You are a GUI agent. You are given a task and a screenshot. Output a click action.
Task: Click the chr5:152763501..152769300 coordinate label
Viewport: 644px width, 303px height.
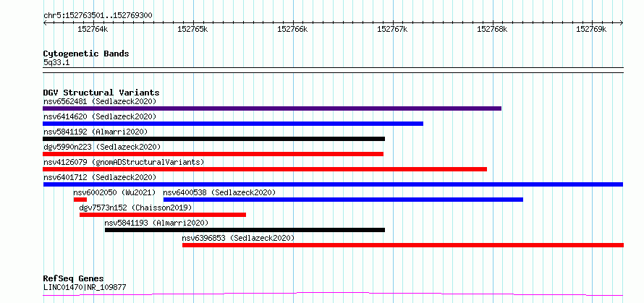tap(98, 16)
